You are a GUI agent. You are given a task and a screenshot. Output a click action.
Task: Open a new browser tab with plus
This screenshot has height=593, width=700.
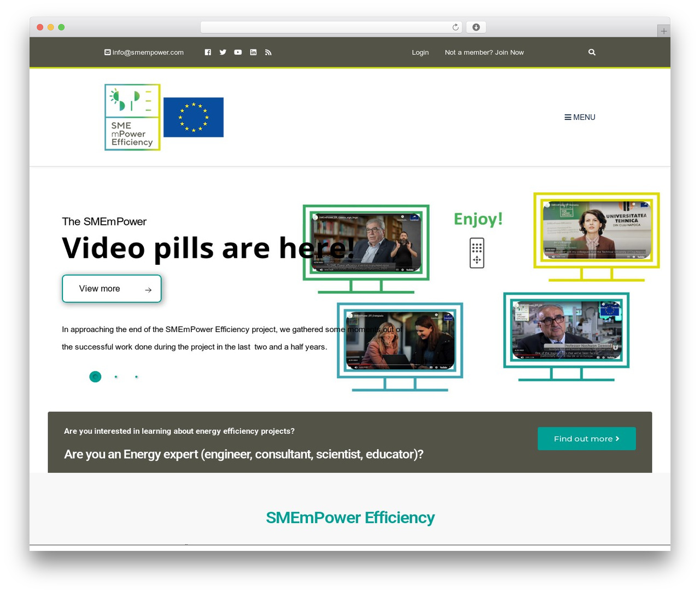coord(663,31)
